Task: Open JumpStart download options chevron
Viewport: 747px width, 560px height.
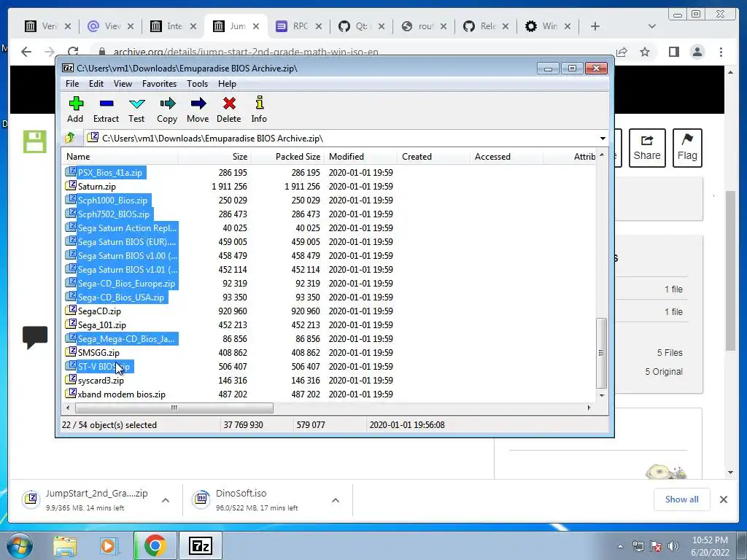Action: [166, 500]
